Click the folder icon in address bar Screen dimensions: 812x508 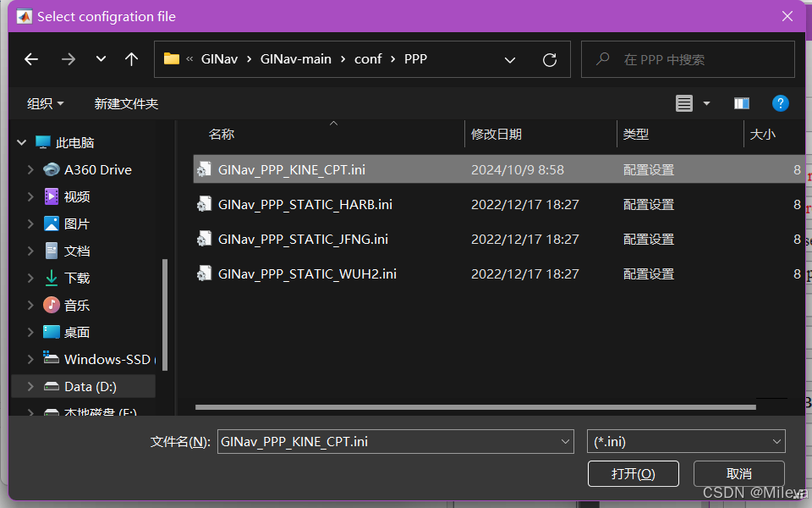172,58
